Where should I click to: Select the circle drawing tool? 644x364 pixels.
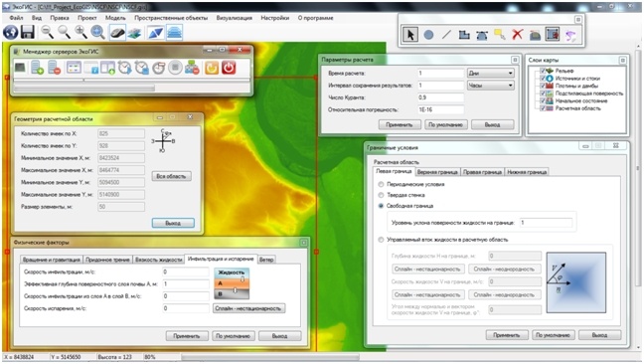[x=428, y=35]
